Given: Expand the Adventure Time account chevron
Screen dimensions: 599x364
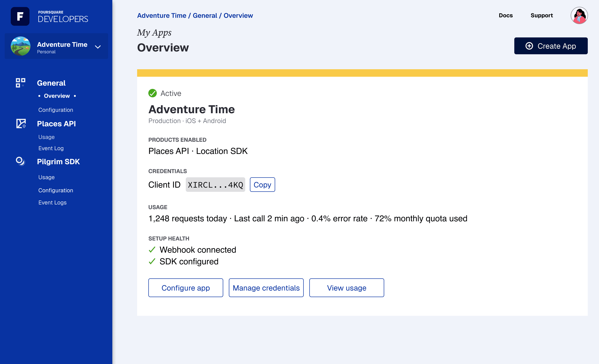Looking at the screenshot, I should 98,47.
